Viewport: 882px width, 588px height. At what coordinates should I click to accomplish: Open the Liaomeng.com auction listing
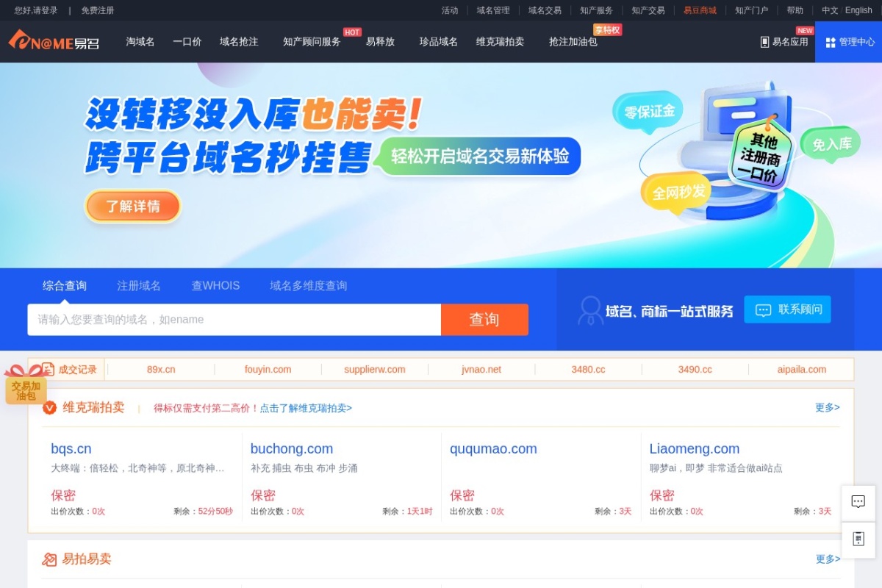pyautogui.click(x=695, y=448)
